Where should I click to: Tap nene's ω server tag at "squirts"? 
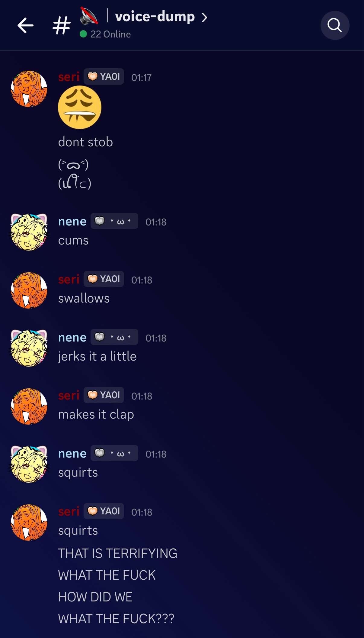(114, 453)
